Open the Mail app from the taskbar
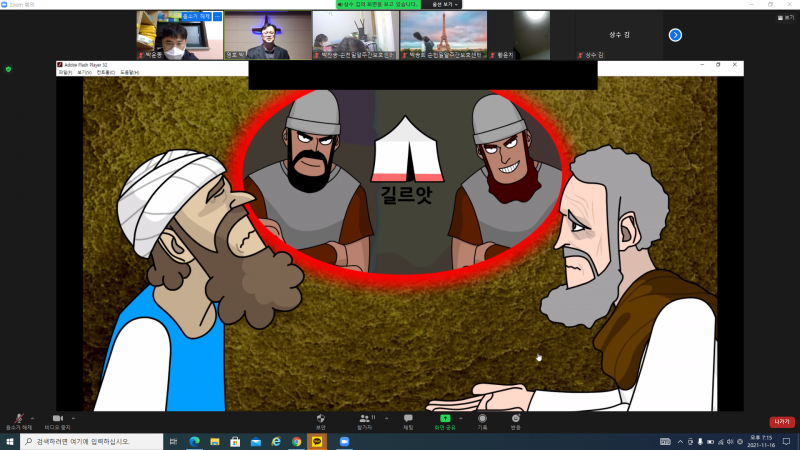Image resolution: width=800 pixels, height=450 pixels. 256,441
